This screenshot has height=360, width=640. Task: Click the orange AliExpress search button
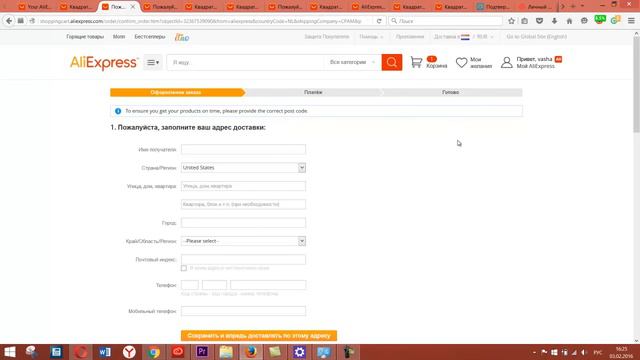[x=392, y=62]
